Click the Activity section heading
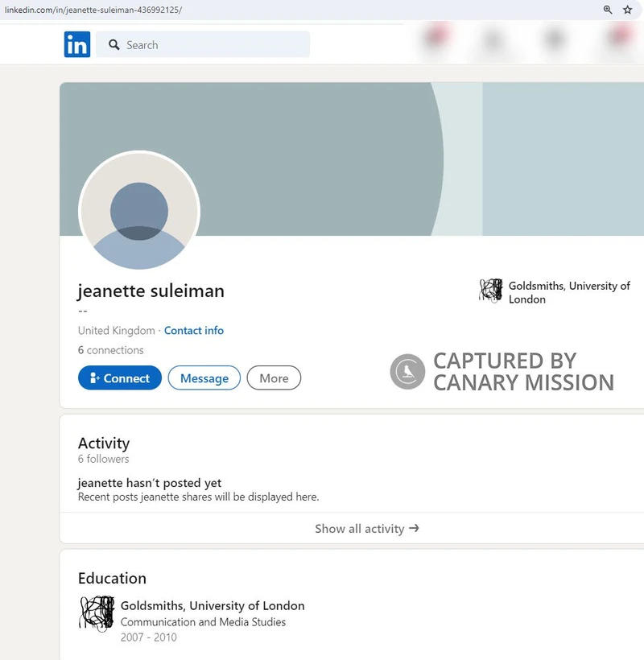The height and width of the screenshot is (660, 644). tap(104, 443)
